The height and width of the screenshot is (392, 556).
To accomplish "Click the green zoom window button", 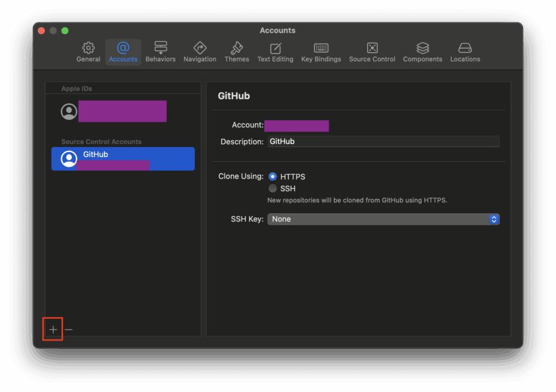I will pyautogui.click(x=65, y=31).
